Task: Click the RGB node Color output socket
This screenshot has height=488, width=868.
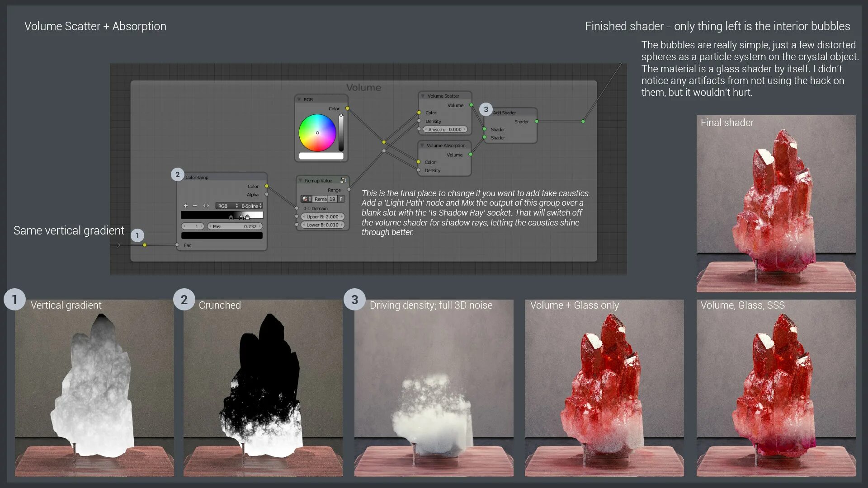Action: click(x=347, y=108)
